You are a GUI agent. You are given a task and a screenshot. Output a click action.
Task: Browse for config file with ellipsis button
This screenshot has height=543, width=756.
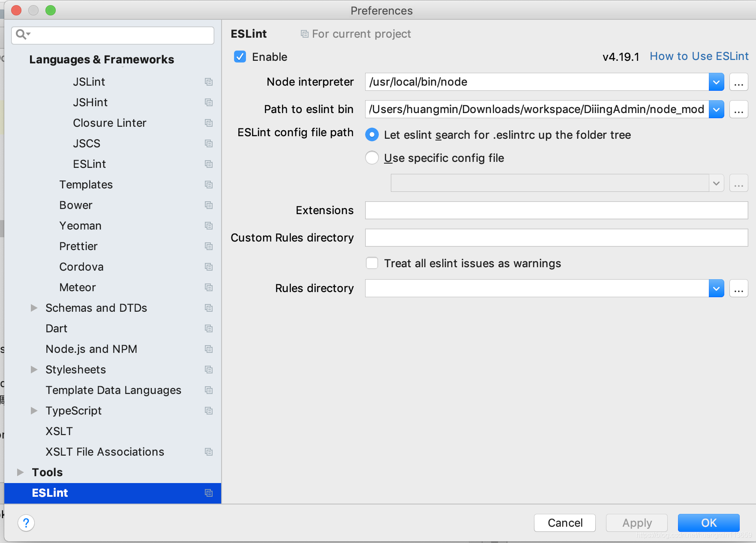tap(738, 183)
